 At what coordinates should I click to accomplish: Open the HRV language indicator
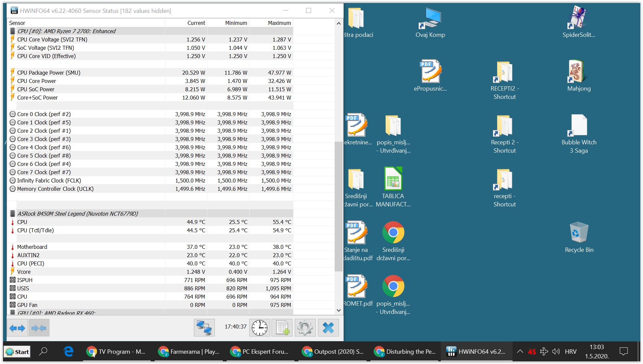pyautogui.click(x=571, y=351)
